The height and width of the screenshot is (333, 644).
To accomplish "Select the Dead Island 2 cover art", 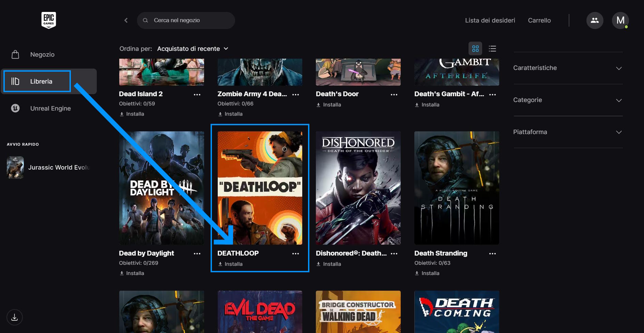I will [162, 72].
